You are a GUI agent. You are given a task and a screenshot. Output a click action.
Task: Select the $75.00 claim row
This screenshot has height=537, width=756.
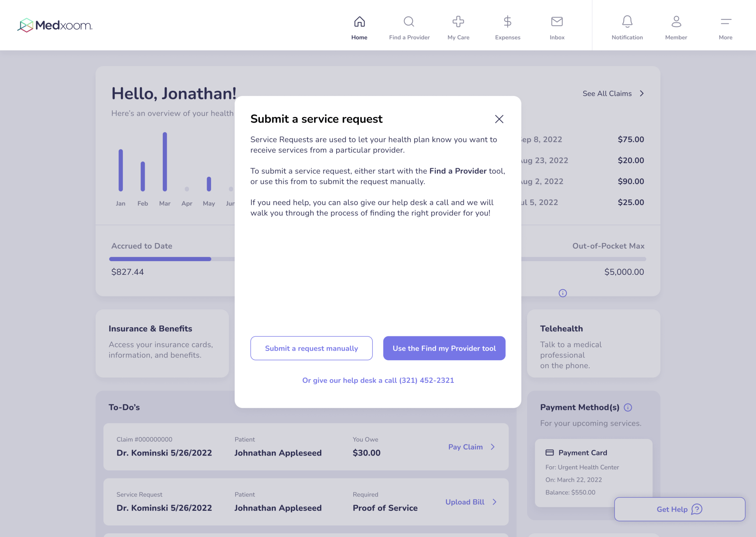(583, 140)
